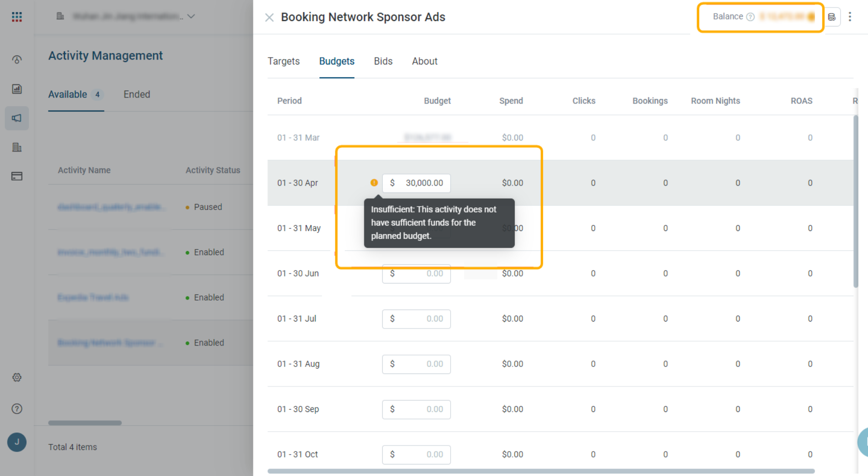Screen dimensions: 868x476
Task: Select the megaphone activity icon in sidebar
Action: 17,118
